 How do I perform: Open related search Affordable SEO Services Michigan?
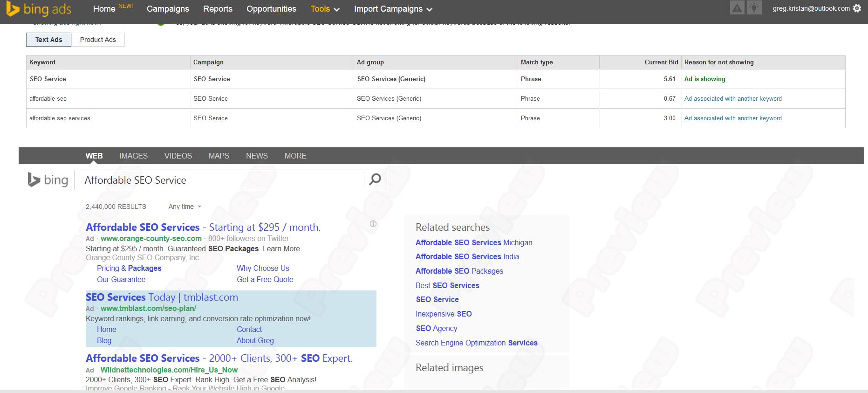coord(474,242)
